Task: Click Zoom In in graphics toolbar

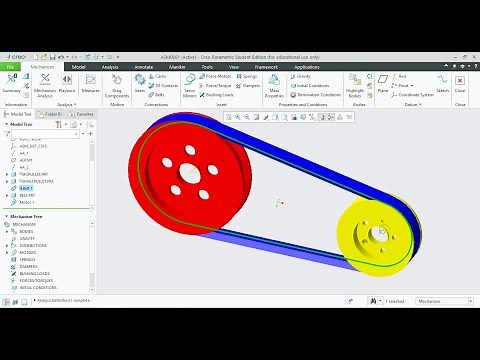Action: point(238,117)
